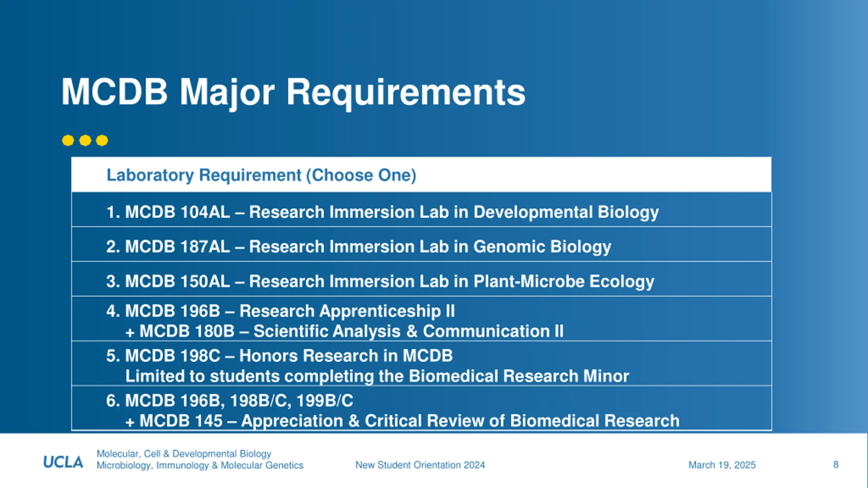The width and height of the screenshot is (868, 488).
Task: Click the Biomedical Research Minor limitation text
Action: [x=377, y=376]
